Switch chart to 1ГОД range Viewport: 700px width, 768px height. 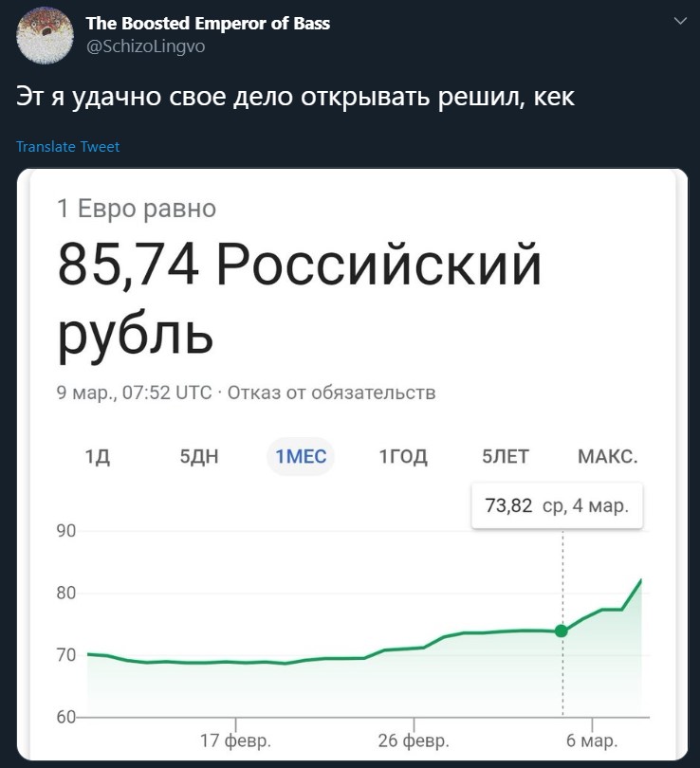[403, 456]
